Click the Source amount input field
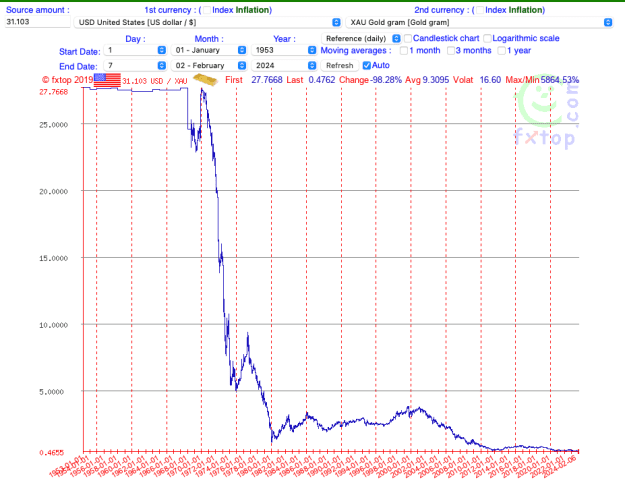625x487 pixels. click(x=37, y=22)
